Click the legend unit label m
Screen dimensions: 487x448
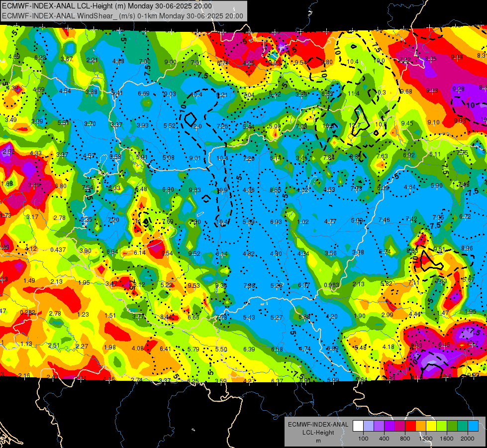point(318,441)
